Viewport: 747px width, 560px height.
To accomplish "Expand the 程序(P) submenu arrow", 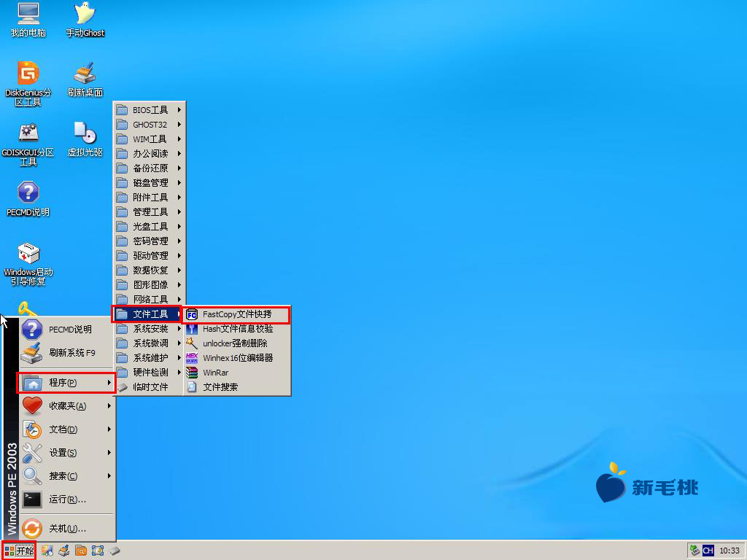I will point(109,382).
